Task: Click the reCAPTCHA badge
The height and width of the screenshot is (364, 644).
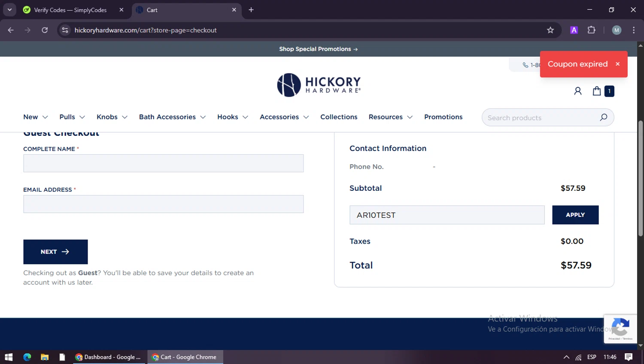Action: (620, 329)
